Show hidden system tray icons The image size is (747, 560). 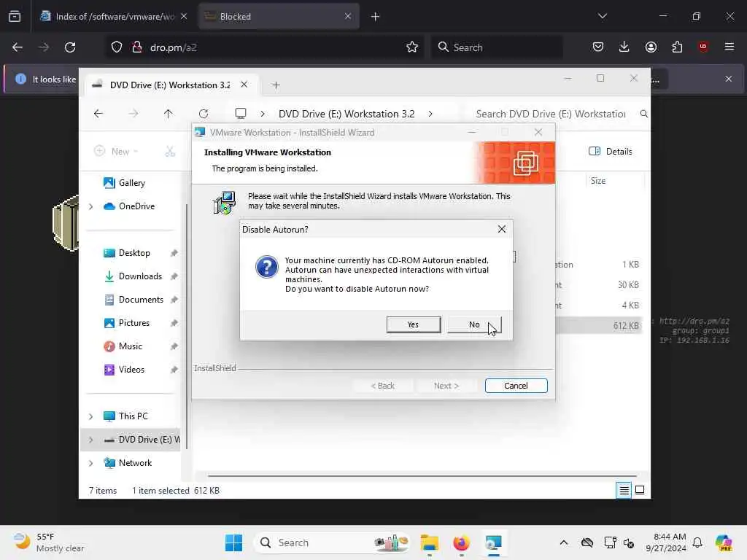coord(564,542)
